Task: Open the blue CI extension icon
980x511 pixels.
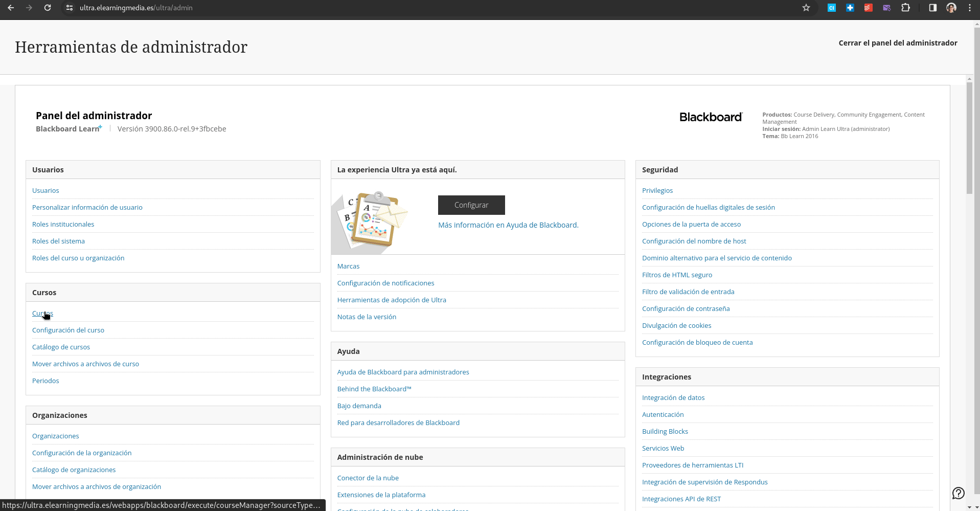Action: [x=832, y=8]
